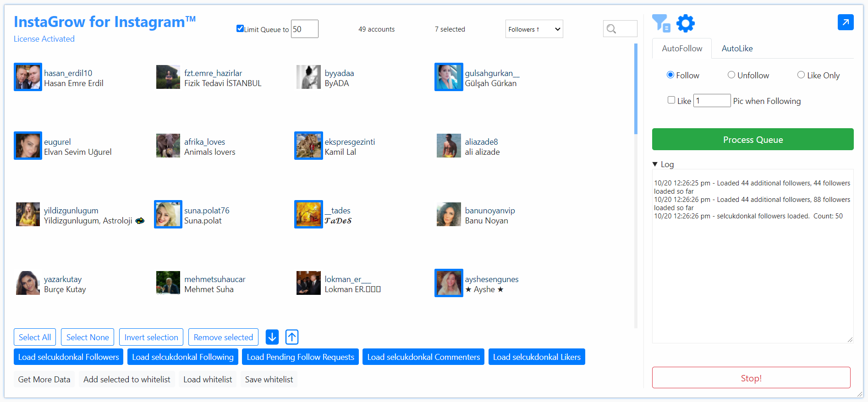
Task: Uncheck the Limit Queue checkbox
Action: 240,28
